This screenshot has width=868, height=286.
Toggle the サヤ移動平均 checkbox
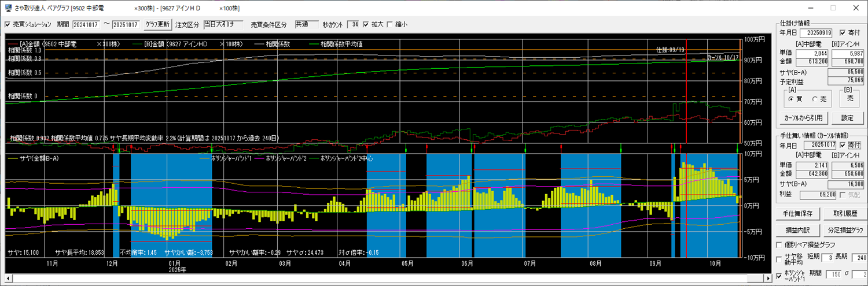point(779,259)
